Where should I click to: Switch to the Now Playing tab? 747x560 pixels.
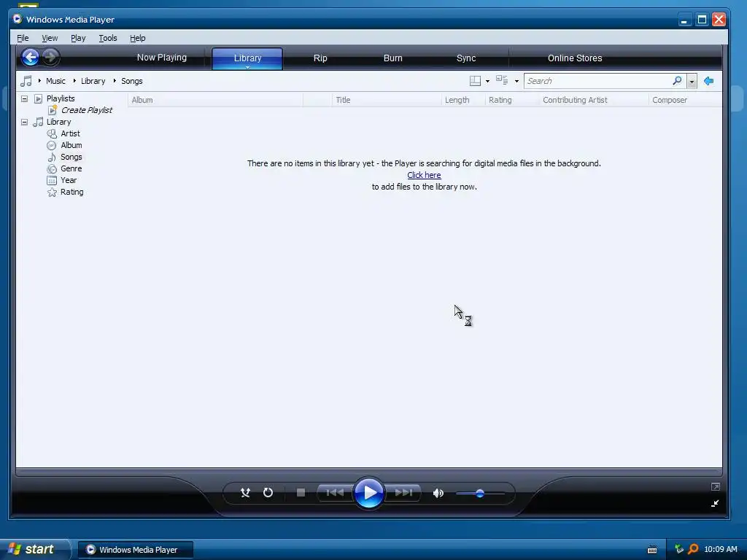[162, 58]
